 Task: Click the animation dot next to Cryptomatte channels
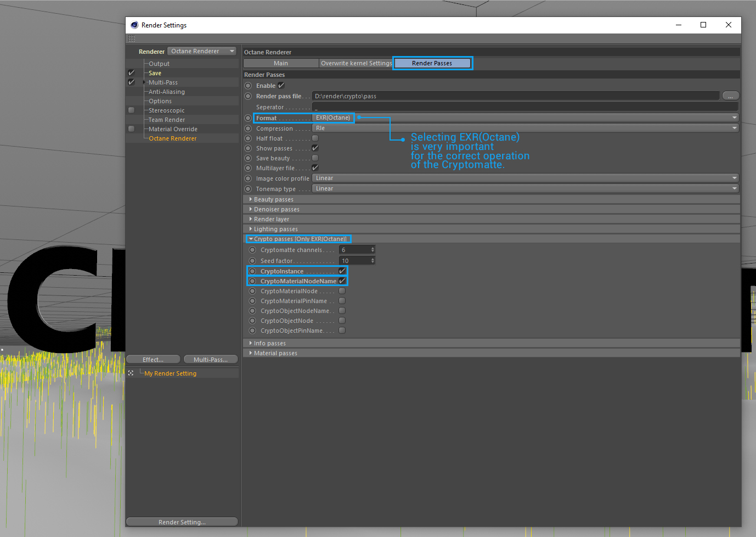(x=252, y=250)
